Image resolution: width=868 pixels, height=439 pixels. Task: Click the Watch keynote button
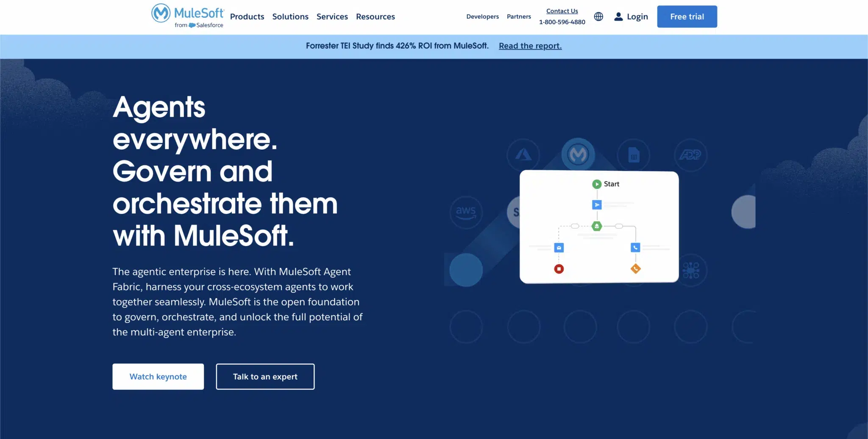158,377
